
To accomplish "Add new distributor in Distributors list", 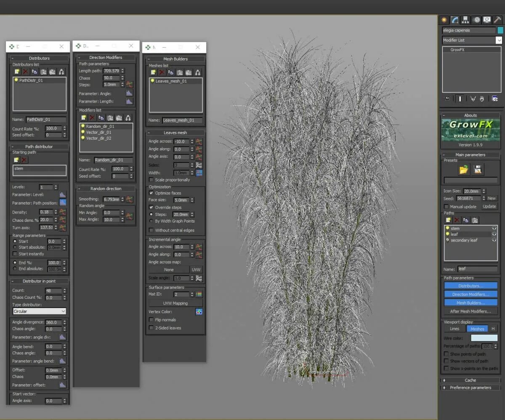I will (x=16, y=72).
